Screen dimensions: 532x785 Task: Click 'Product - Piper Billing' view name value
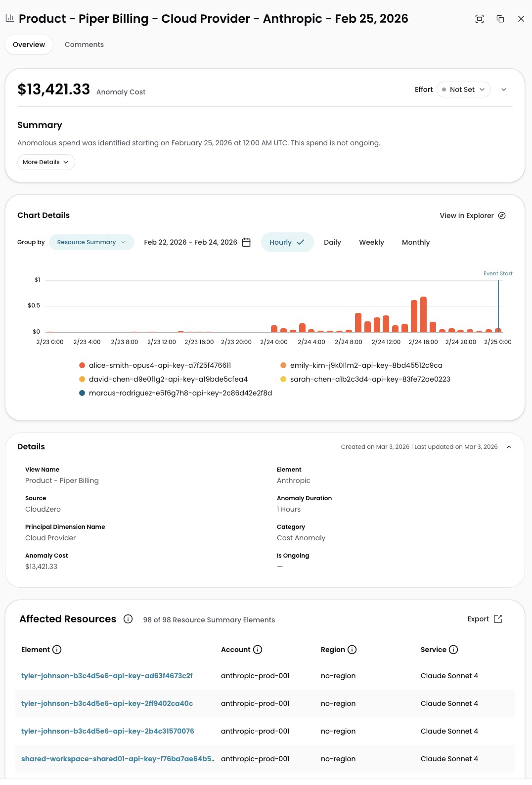pyautogui.click(x=62, y=480)
